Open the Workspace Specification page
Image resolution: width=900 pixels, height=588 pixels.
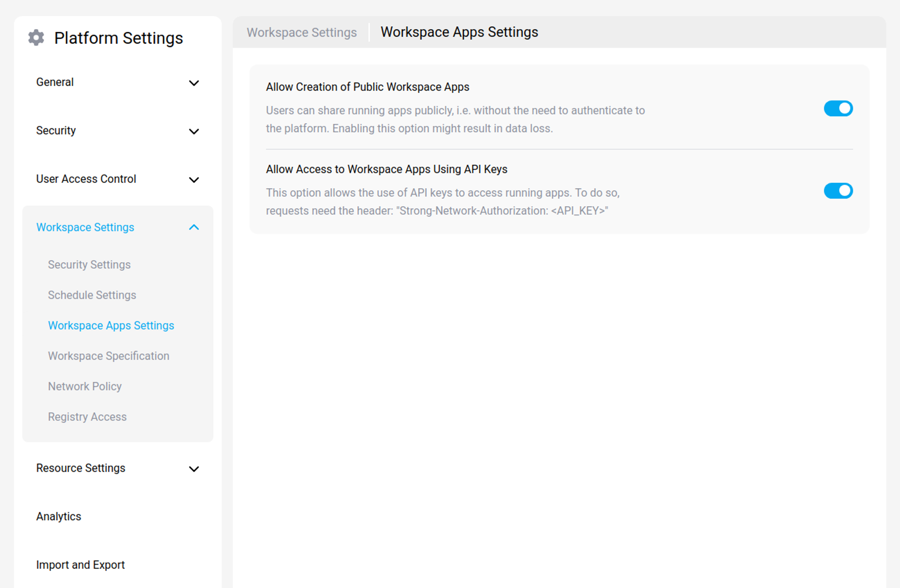click(x=109, y=356)
